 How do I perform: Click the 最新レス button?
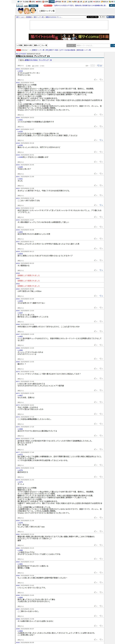coord(37,46)
